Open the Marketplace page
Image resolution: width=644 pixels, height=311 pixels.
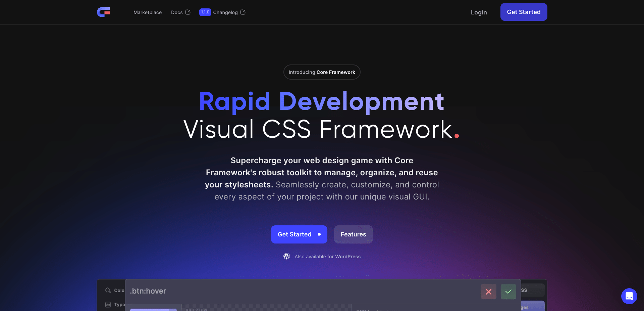point(148,12)
